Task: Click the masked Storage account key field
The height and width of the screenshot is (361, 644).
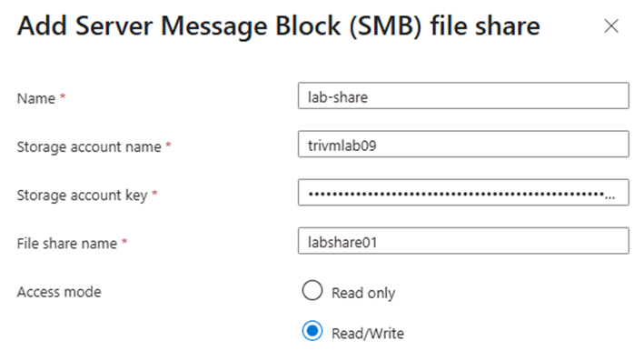Action: click(463, 193)
